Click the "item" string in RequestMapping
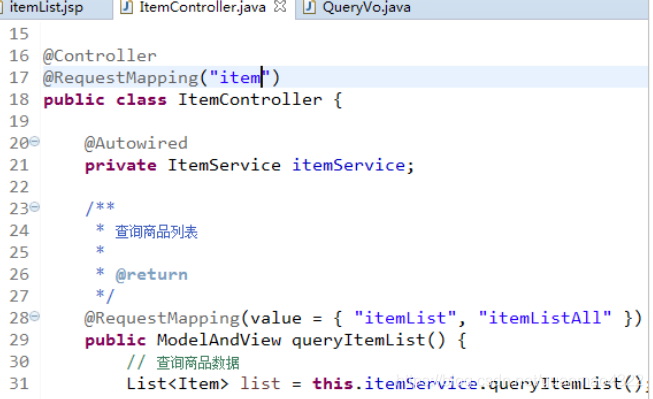 point(240,77)
